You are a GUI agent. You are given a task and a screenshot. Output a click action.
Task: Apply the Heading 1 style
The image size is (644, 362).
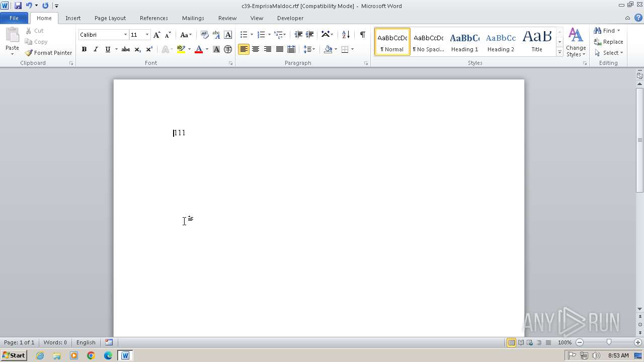464,42
